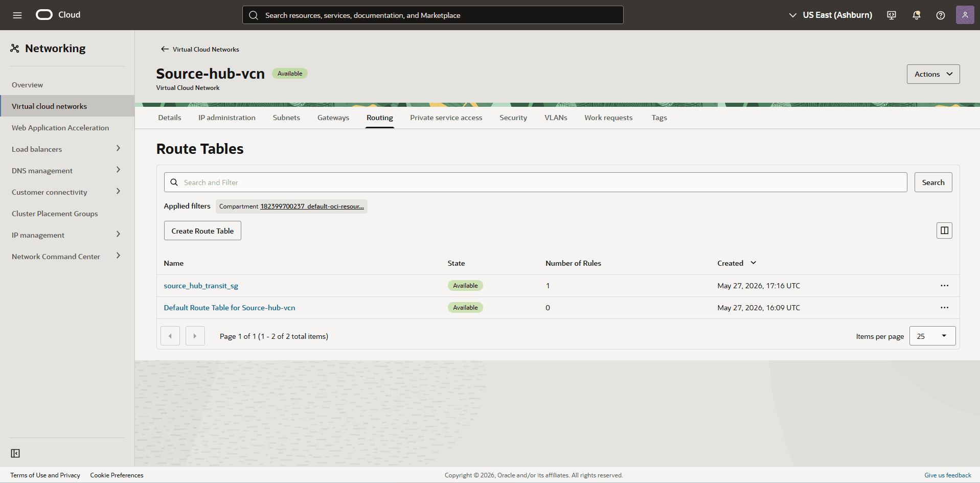Click the Available status of source_hub_transit_sg

coord(465,286)
